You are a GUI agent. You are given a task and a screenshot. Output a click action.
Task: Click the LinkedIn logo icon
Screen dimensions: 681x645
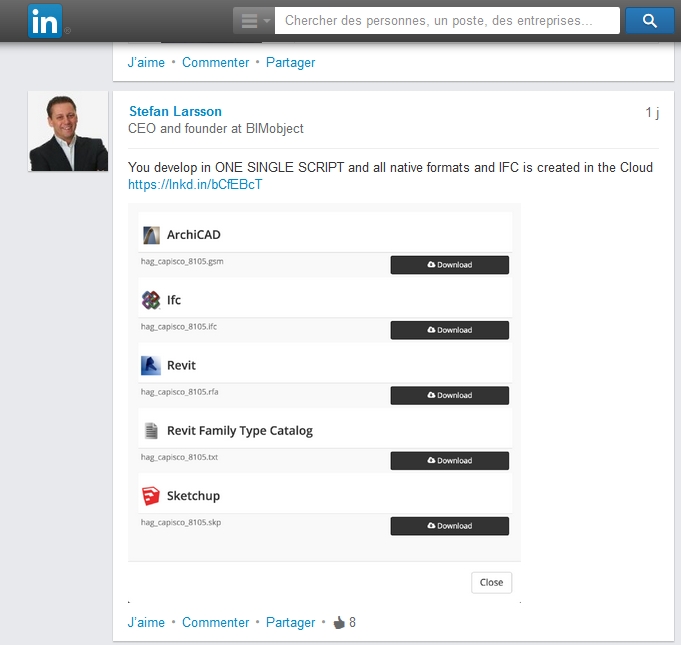point(44,21)
